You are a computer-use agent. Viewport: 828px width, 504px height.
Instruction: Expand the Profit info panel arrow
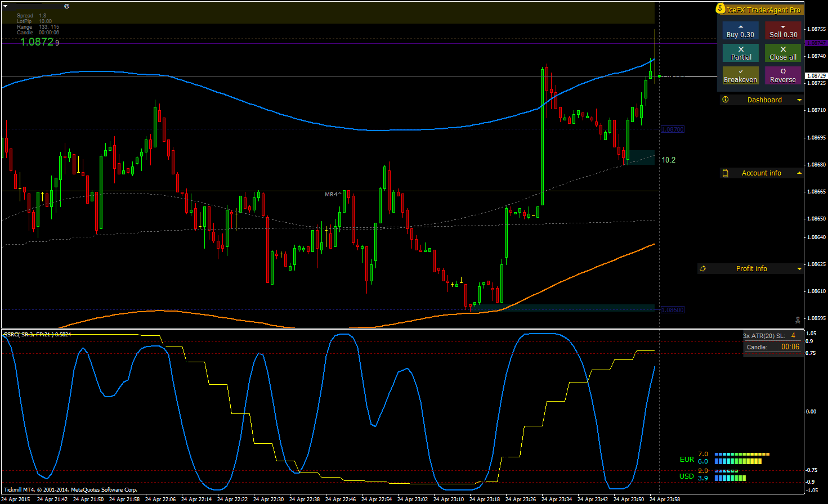coord(799,269)
